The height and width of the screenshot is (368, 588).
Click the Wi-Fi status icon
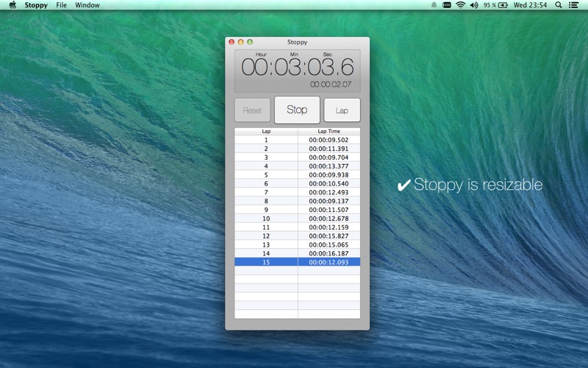click(460, 5)
